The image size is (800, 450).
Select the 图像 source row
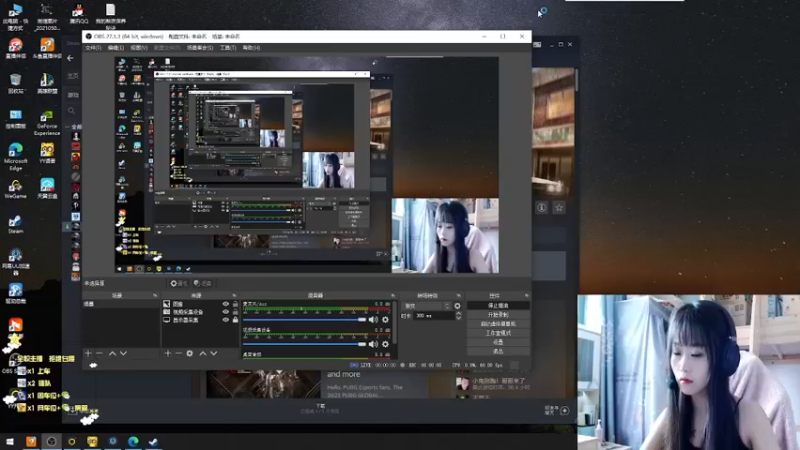coord(201,304)
